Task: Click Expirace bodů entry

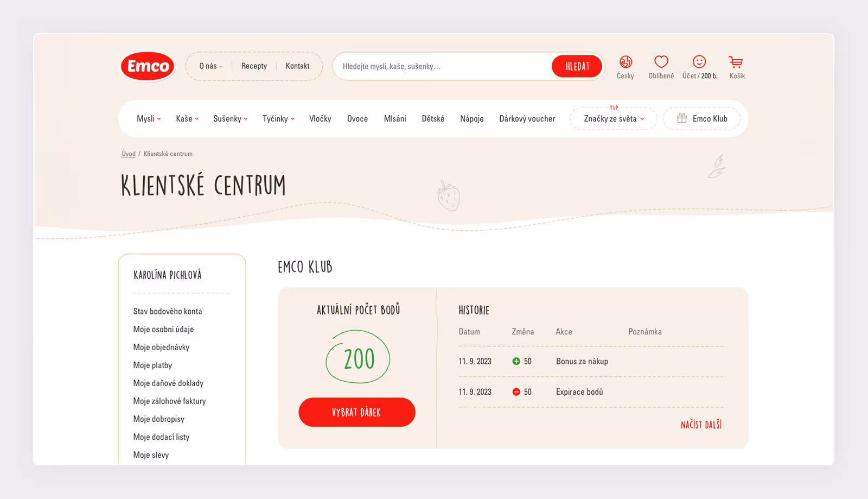Action: [579, 392]
